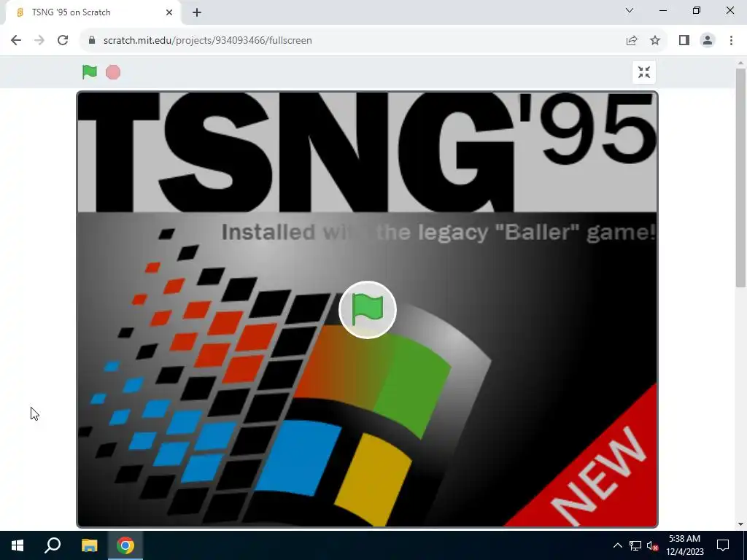Bookmark this tab with the star icon
This screenshot has height=560, width=747.
click(x=655, y=41)
